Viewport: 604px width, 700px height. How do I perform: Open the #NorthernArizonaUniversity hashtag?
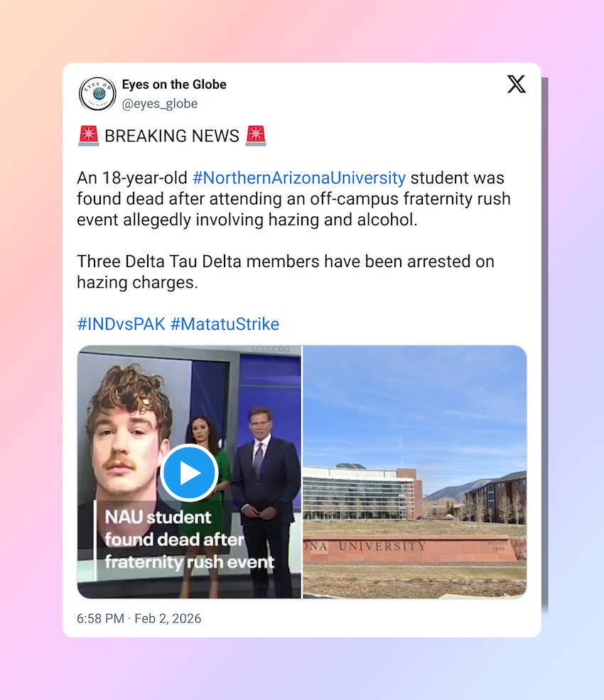(299, 178)
